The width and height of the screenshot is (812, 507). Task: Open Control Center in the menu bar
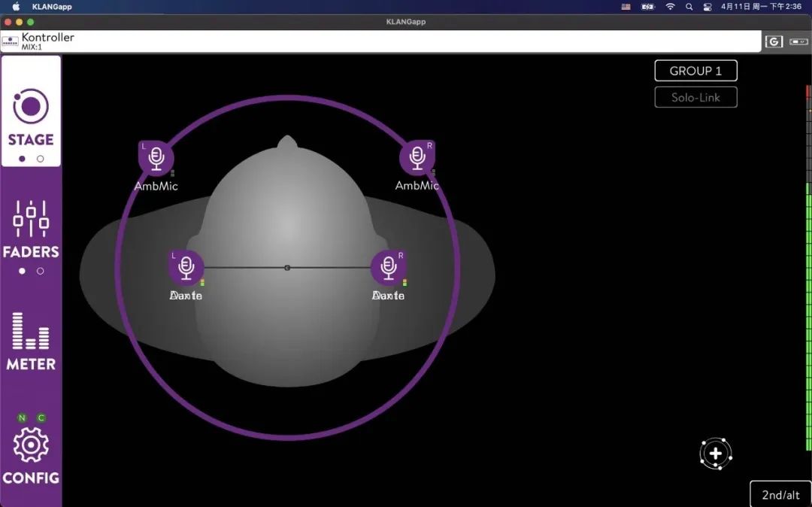707,7
